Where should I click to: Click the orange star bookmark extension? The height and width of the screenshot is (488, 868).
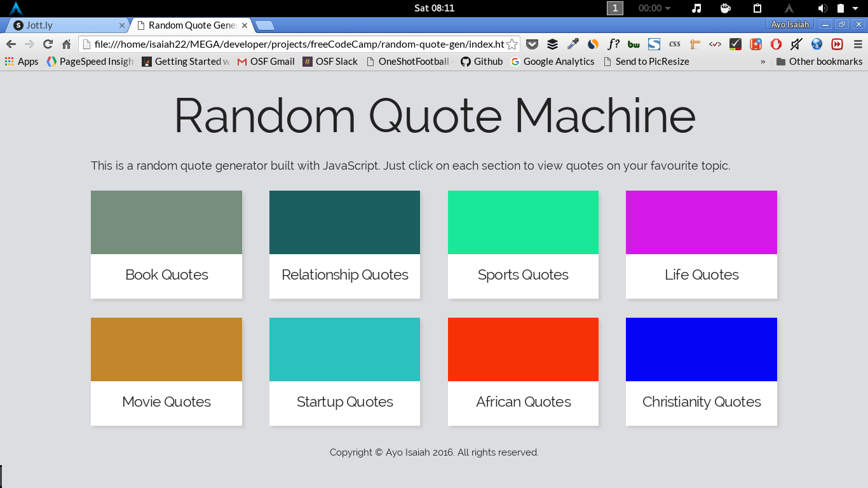coord(756,44)
